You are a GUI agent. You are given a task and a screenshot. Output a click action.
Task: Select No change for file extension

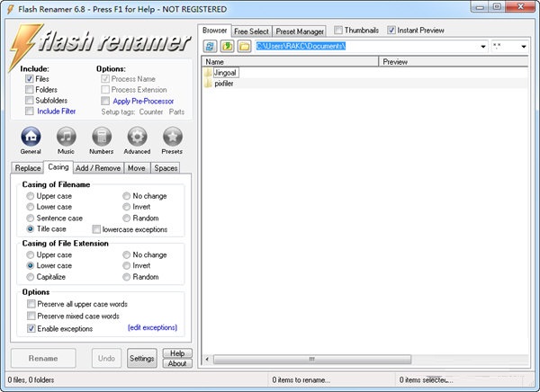tap(126, 254)
